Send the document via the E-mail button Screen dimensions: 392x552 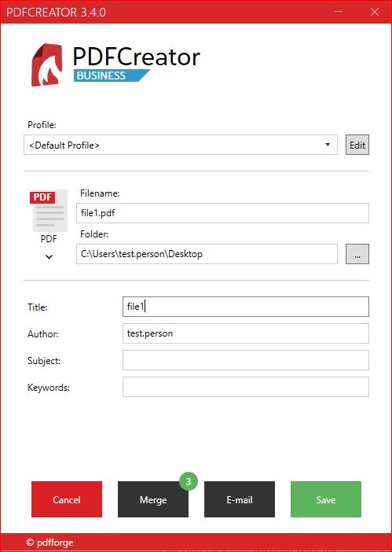(x=240, y=499)
